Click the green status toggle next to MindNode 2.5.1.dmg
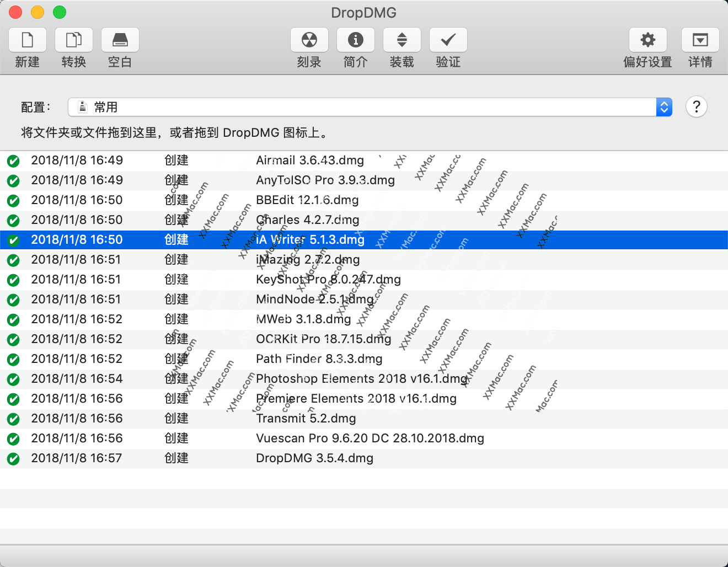Screen dimensions: 728x567 pos(13,299)
